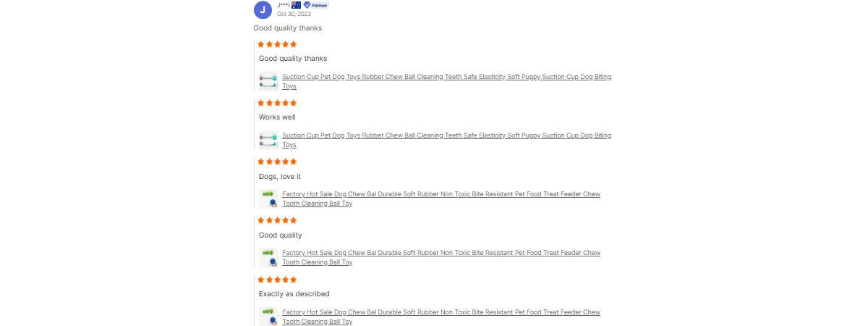Open Factory Hot Sale link under "Exactly as described"
The width and height of the screenshot is (868, 326).
coord(441,317)
